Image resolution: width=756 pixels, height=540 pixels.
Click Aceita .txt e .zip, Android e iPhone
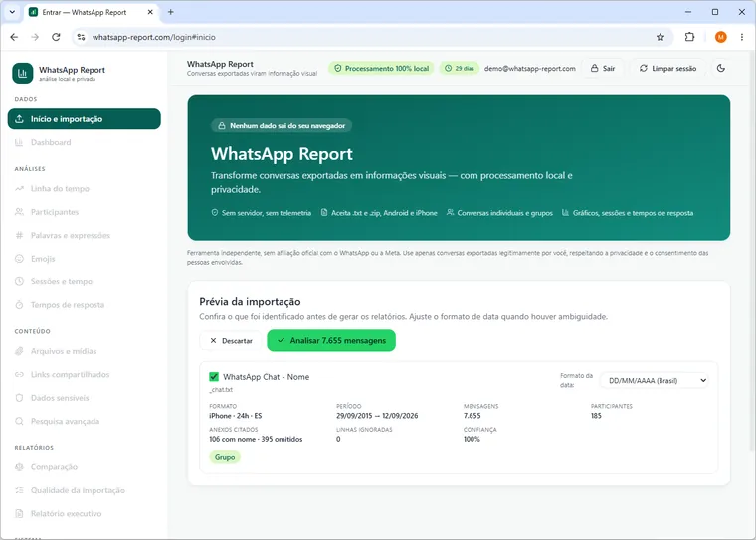tap(379, 213)
